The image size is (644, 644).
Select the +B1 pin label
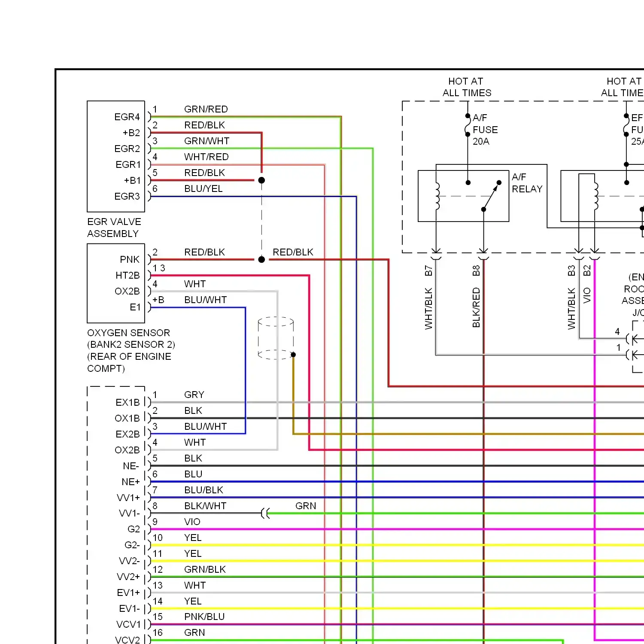[x=132, y=180]
